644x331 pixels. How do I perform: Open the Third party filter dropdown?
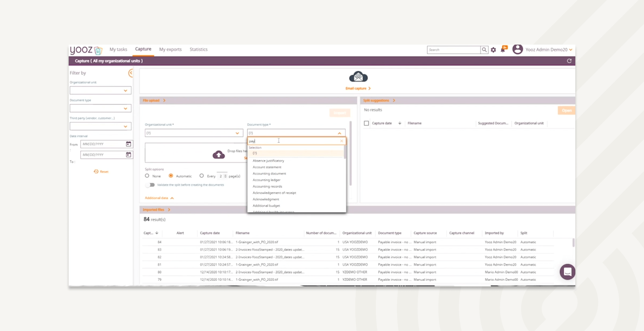tap(100, 126)
